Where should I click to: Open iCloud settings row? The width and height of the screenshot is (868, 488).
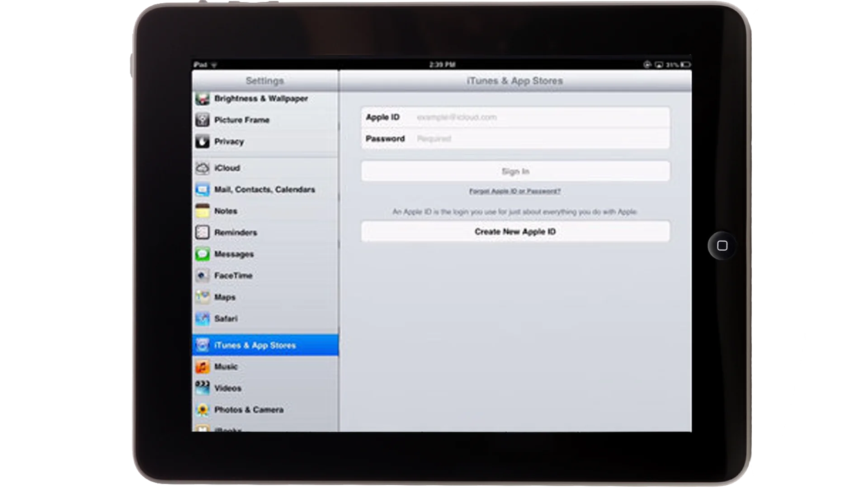[x=265, y=168]
